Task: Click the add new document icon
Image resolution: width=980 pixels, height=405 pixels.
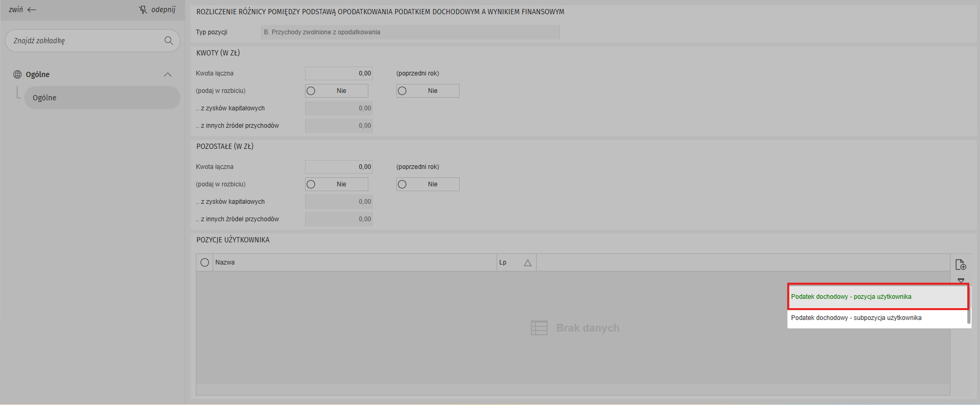Action: tap(960, 265)
